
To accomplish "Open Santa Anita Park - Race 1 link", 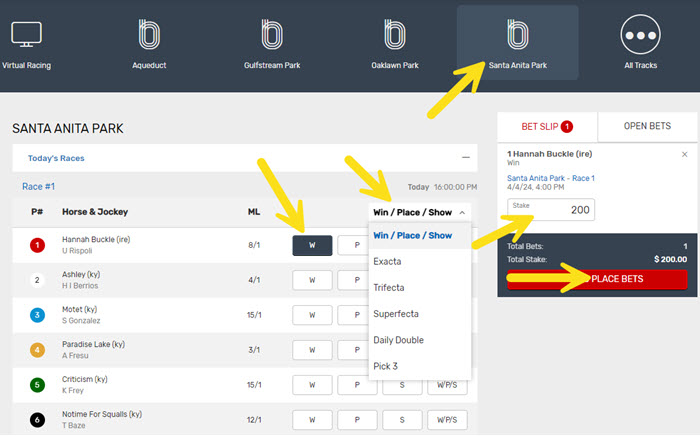I will tap(550, 178).
